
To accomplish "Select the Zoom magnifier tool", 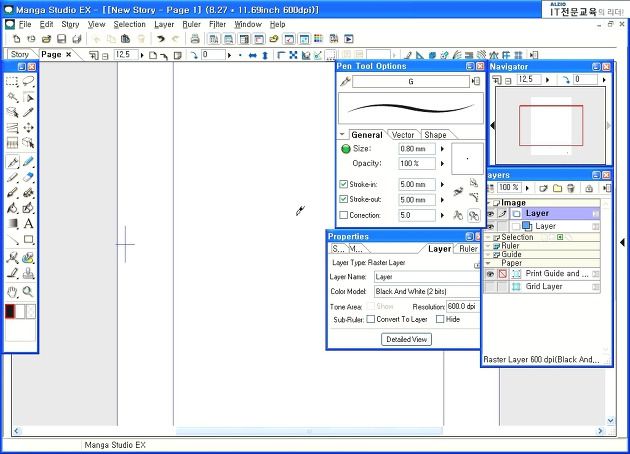I will click(x=28, y=292).
